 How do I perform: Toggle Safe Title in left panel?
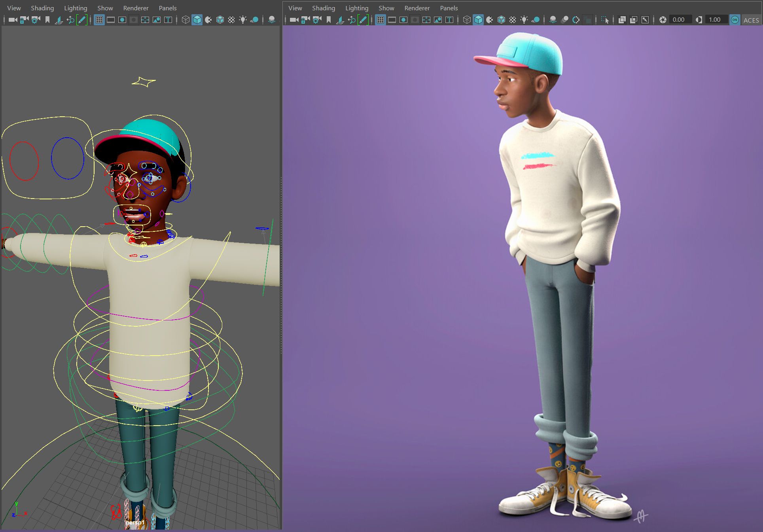(x=168, y=20)
